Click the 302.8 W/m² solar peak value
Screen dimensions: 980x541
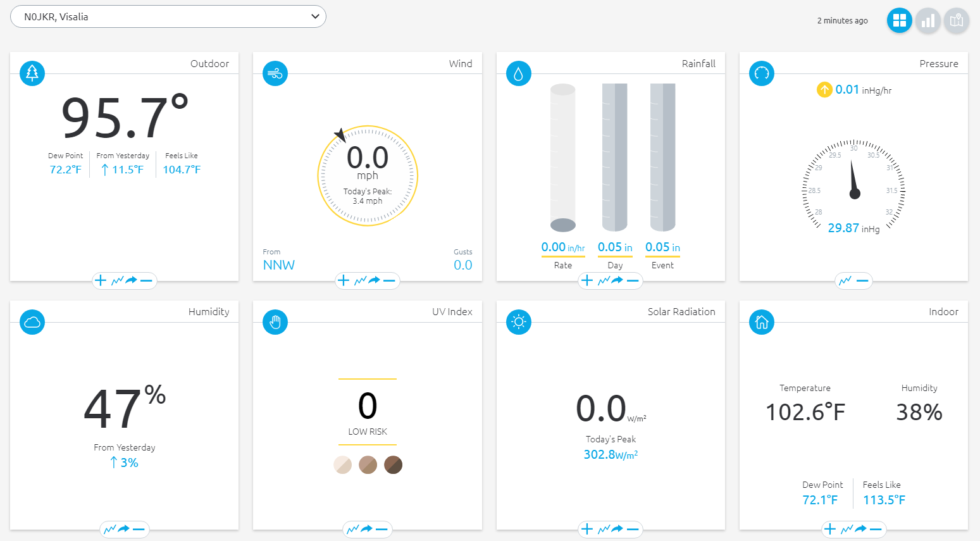611,454
